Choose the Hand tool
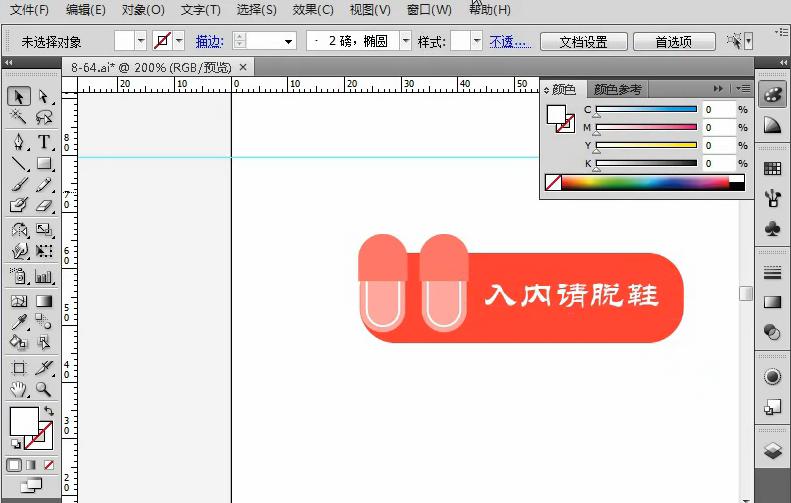Screen dimensions: 791x503 coord(19,389)
